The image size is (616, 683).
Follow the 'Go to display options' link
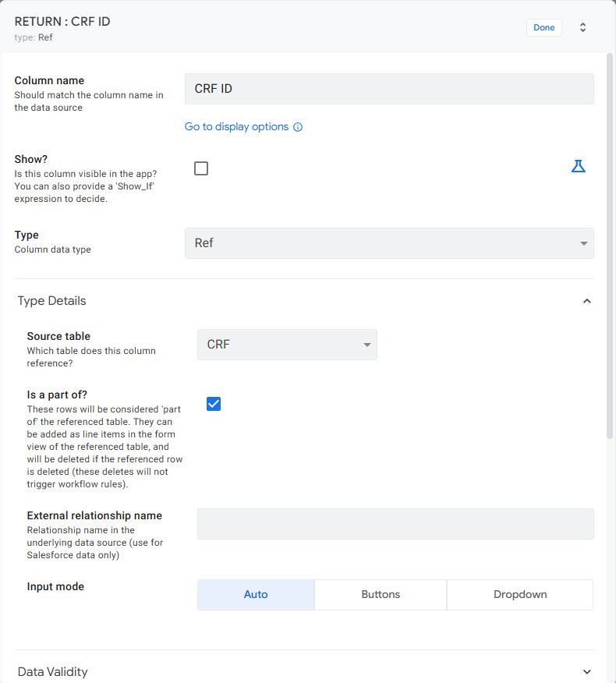[236, 127]
